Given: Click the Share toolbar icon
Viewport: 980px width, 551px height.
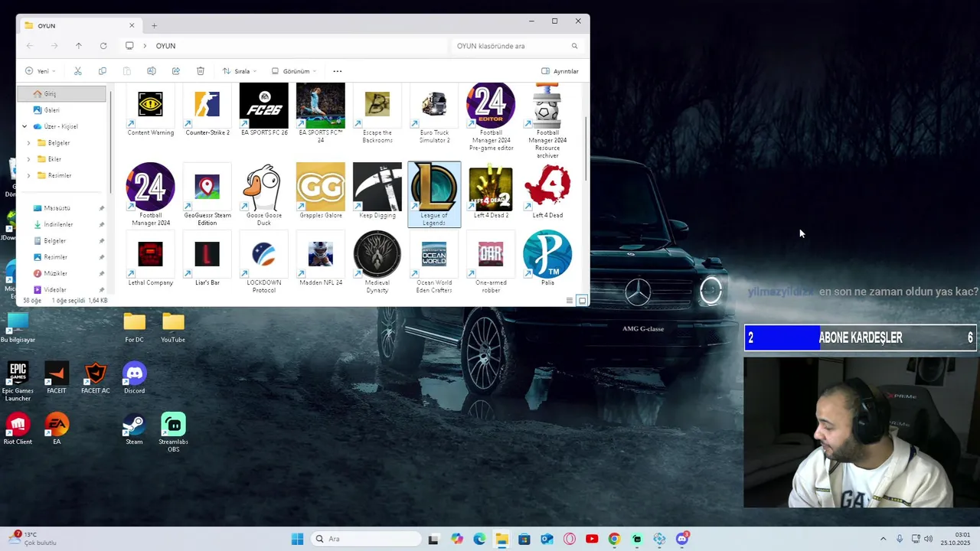Looking at the screenshot, I should pyautogui.click(x=175, y=71).
